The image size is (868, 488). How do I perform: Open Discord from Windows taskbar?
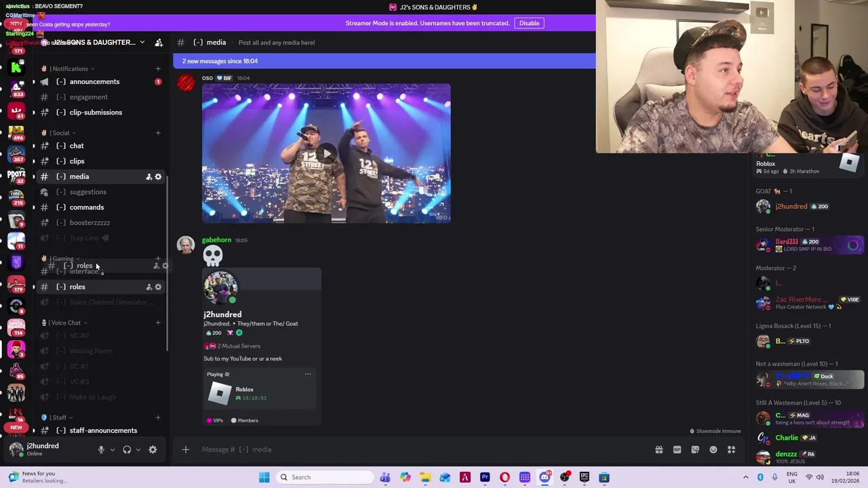[545, 477]
